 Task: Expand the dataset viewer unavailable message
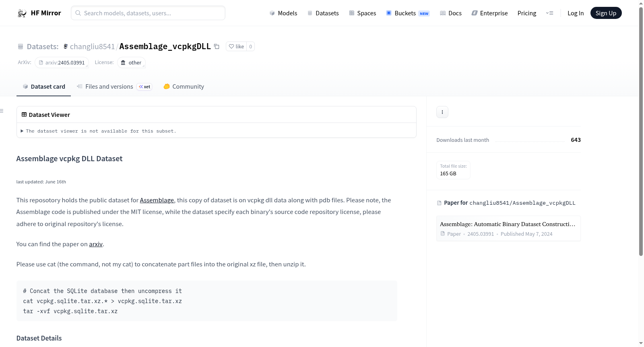(x=99, y=131)
